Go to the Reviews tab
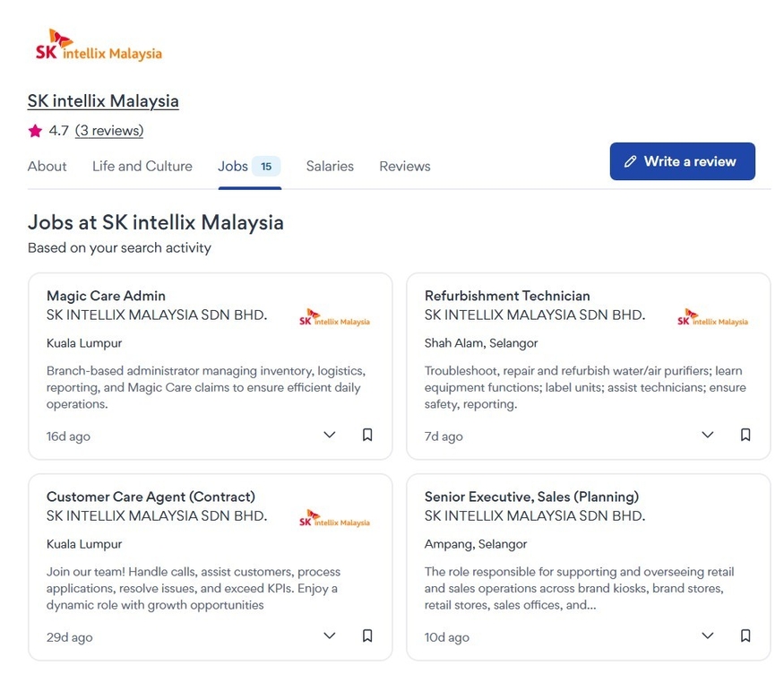Viewport: 784px width, 674px height. [x=405, y=166]
